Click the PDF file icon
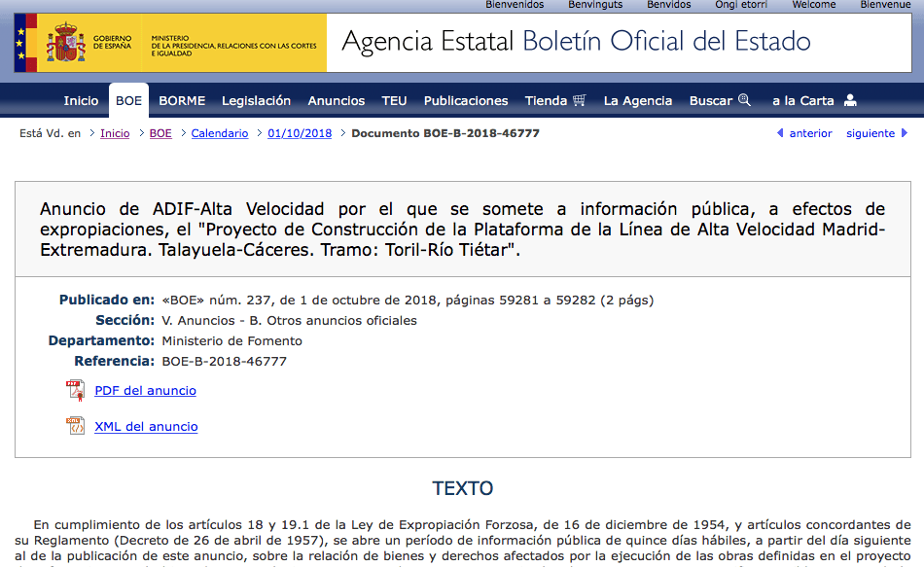Image resolution: width=924 pixels, height=567 pixels. click(76, 391)
